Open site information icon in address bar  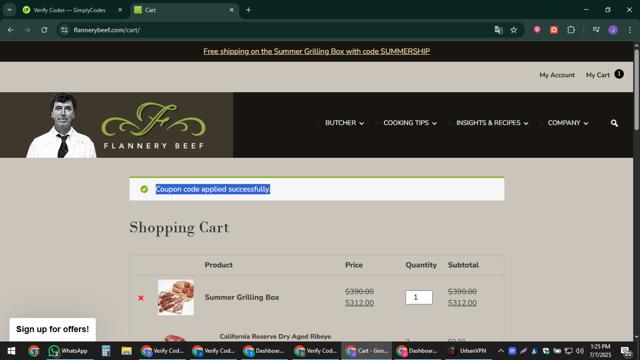[x=64, y=30]
